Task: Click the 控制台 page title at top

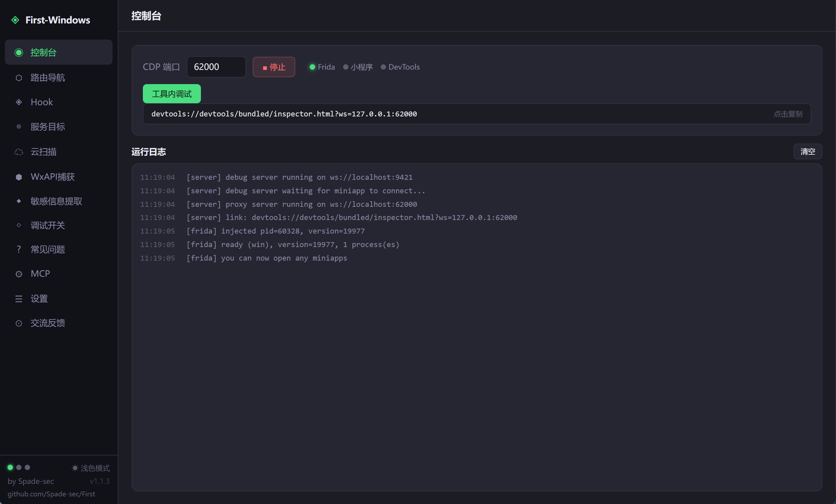Action: [146, 16]
